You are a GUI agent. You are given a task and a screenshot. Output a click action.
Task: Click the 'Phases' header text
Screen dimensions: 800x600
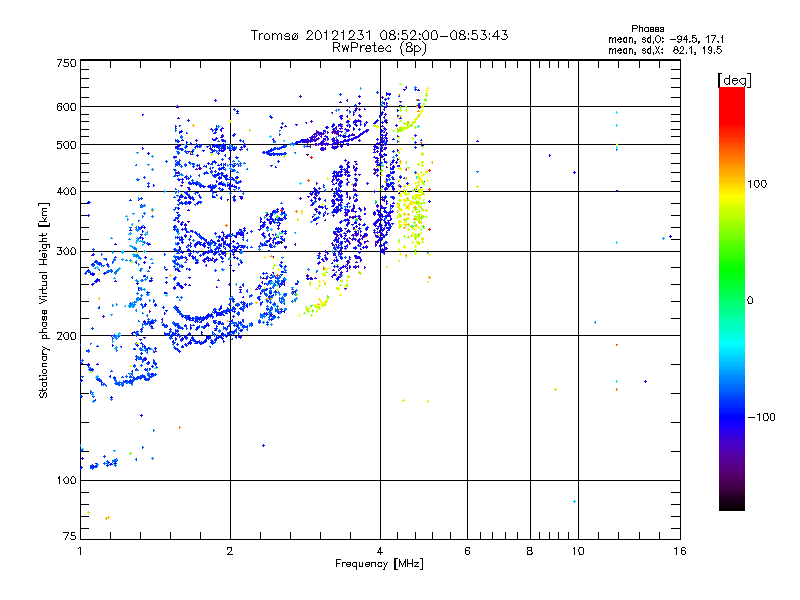click(647, 29)
